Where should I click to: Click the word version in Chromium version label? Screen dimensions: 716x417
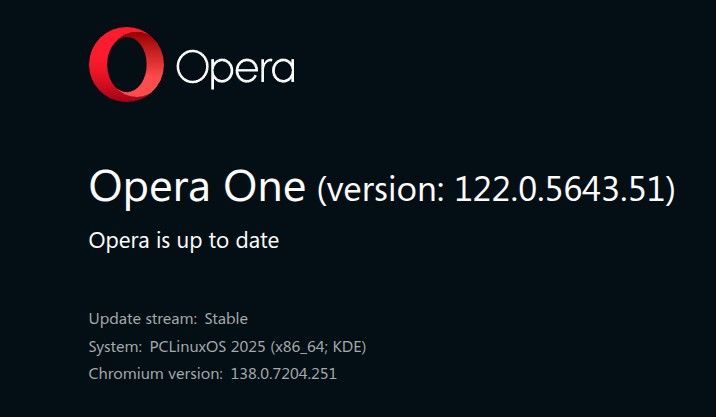194,375
